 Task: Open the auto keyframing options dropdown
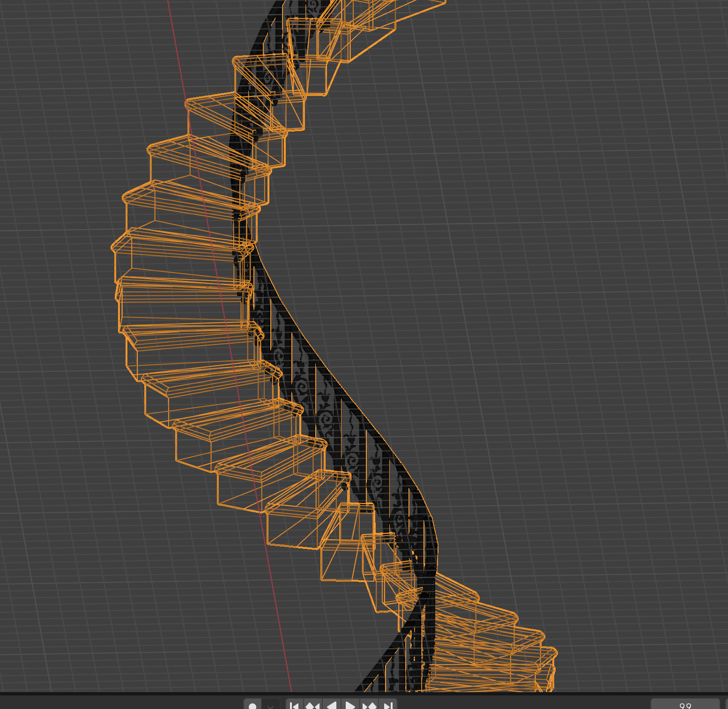(271, 705)
